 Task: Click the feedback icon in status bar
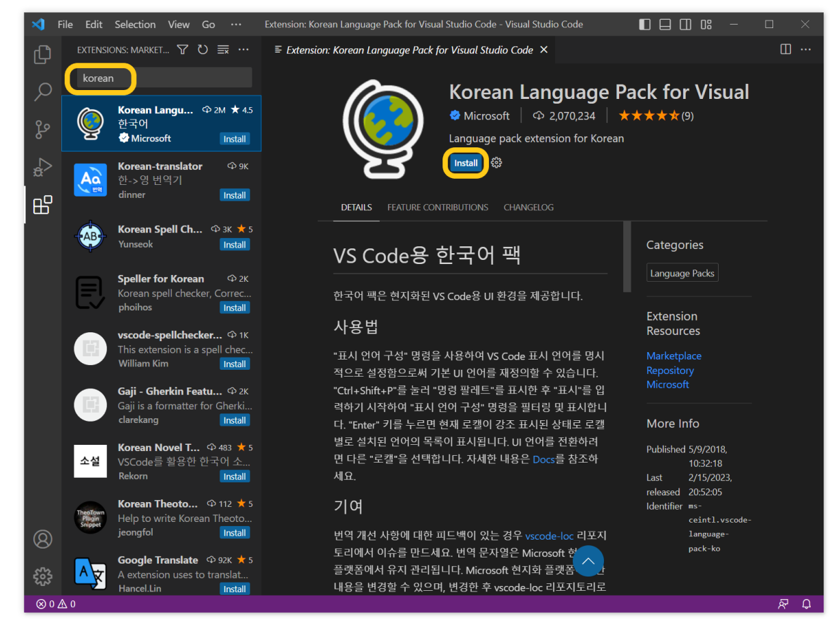point(783,604)
